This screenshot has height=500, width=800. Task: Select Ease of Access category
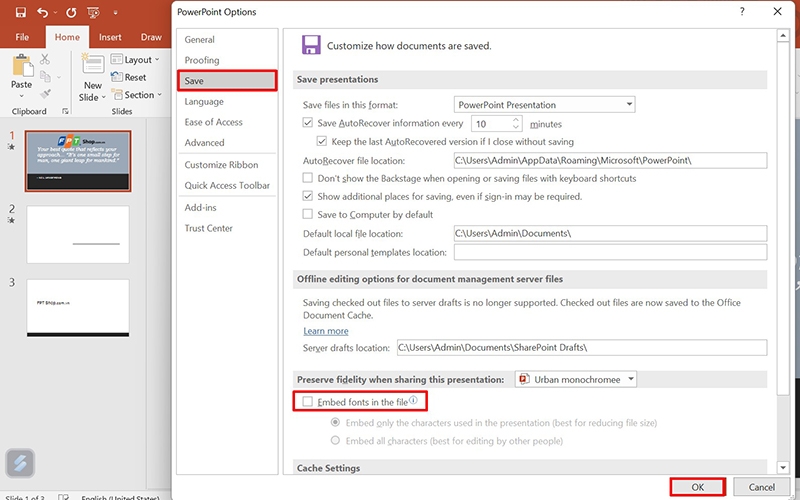tap(227, 122)
